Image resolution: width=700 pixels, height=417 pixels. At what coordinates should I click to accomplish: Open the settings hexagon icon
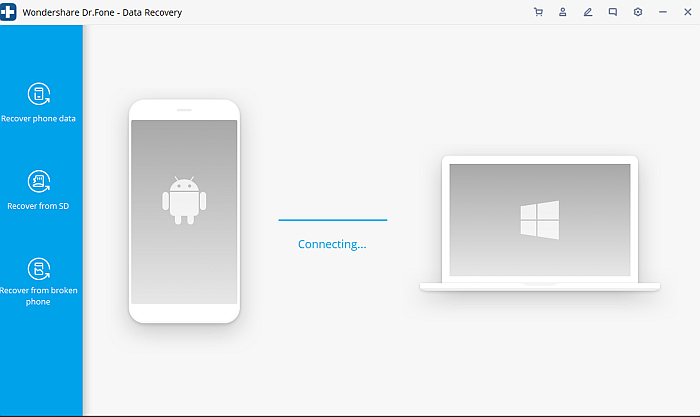click(638, 12)
